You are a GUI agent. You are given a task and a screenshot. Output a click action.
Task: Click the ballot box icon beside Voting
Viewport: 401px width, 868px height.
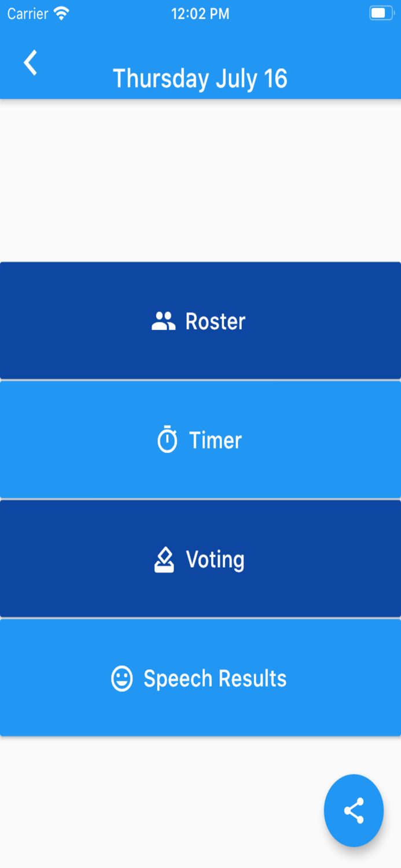coord(164,560)
